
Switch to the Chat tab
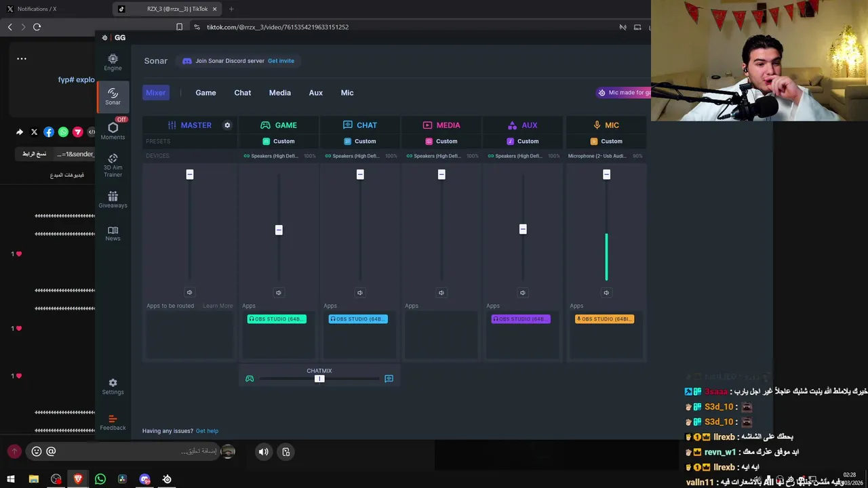pos(243,93)
